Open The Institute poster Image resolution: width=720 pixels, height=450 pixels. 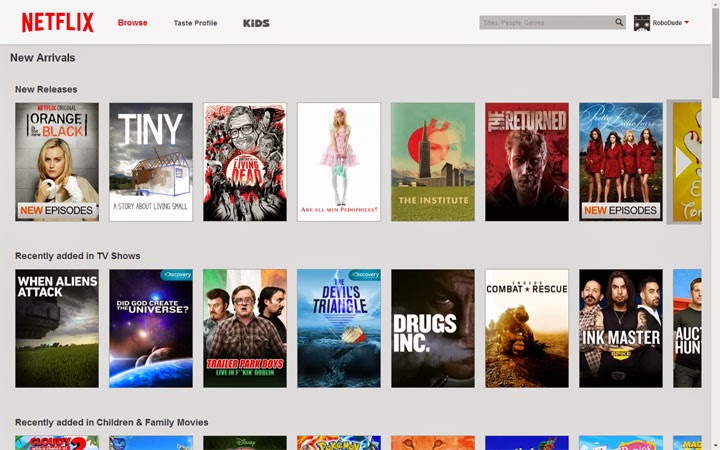[433, 162]
